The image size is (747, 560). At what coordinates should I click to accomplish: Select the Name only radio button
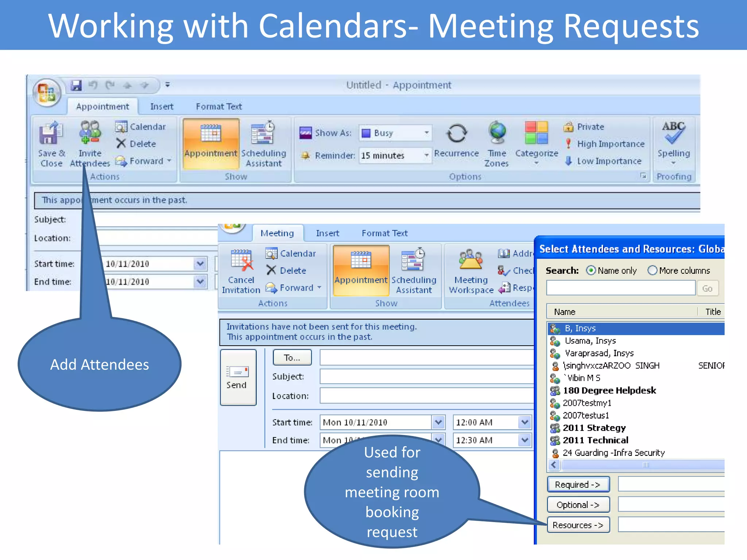coord(591,271)
